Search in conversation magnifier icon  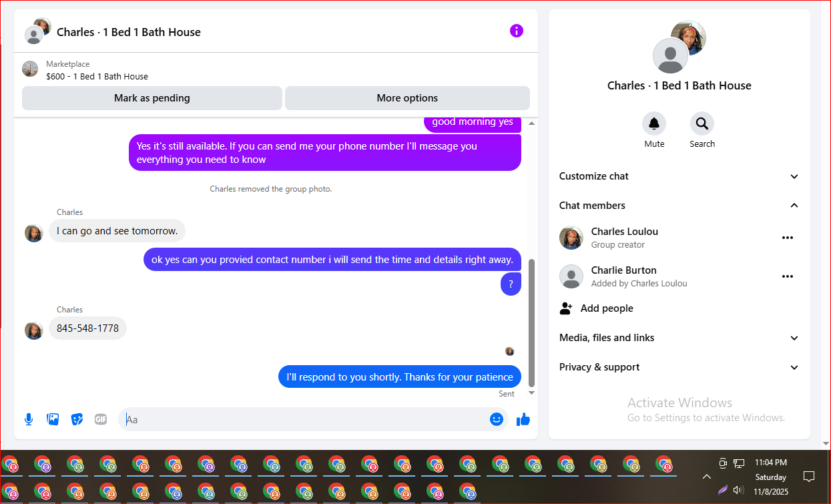tap(702, 123)
